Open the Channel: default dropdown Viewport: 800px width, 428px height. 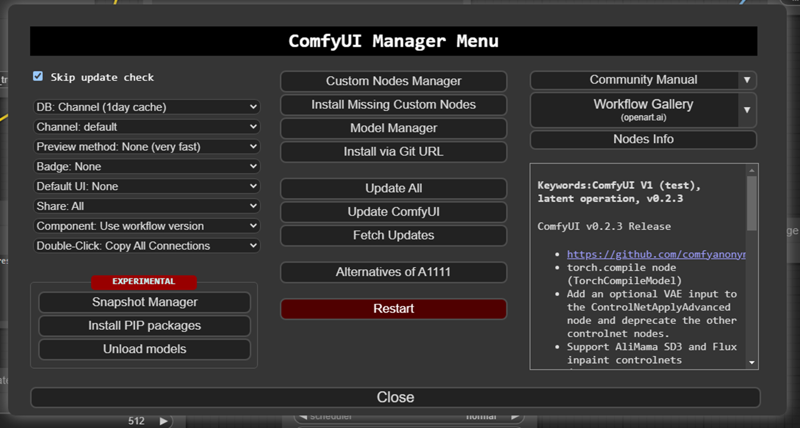pos(147,127)
